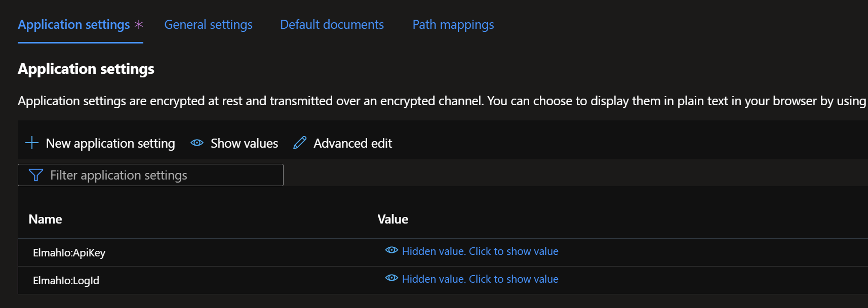The height and width of the screenshot is (308, 868).
Task: Open the ElmahIo:LogId setting
Action: click(x=66, y=281)
